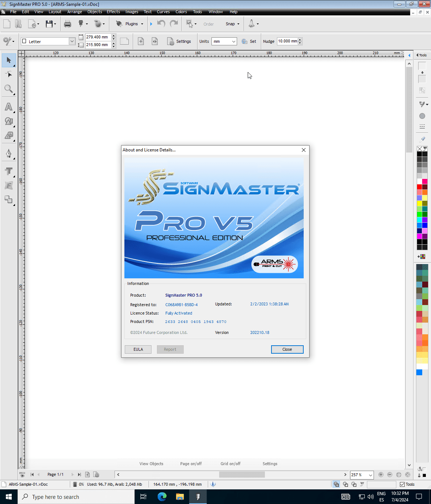This screenshot has width=431, height=504.
Task: Toggle Grid on/off
Action: click(x=230, y=464)
